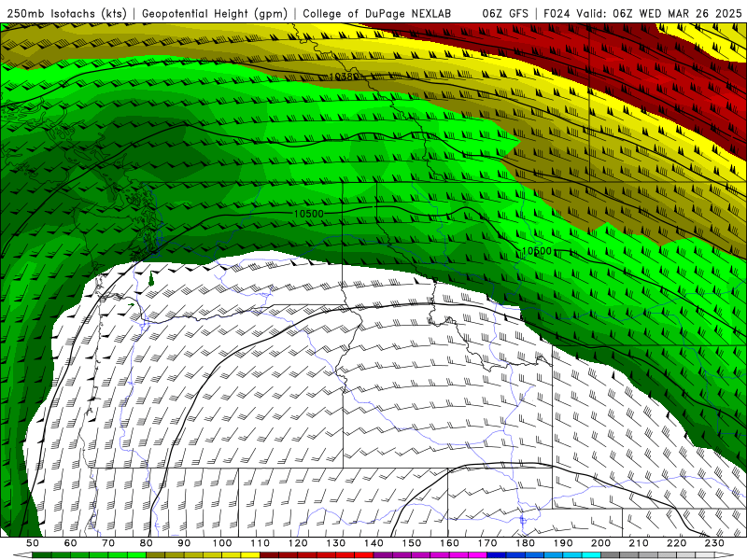The width and height of the screenshot is (747, 560).
Task: Click the '10380' height contour label
Action: coord(344,77)
